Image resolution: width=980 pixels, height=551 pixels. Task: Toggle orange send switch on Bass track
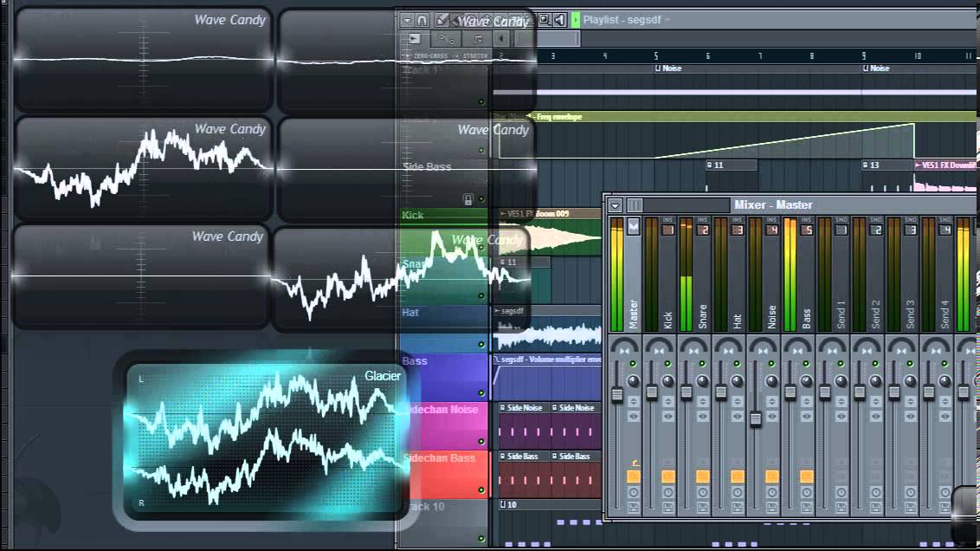tap(807, 476)
